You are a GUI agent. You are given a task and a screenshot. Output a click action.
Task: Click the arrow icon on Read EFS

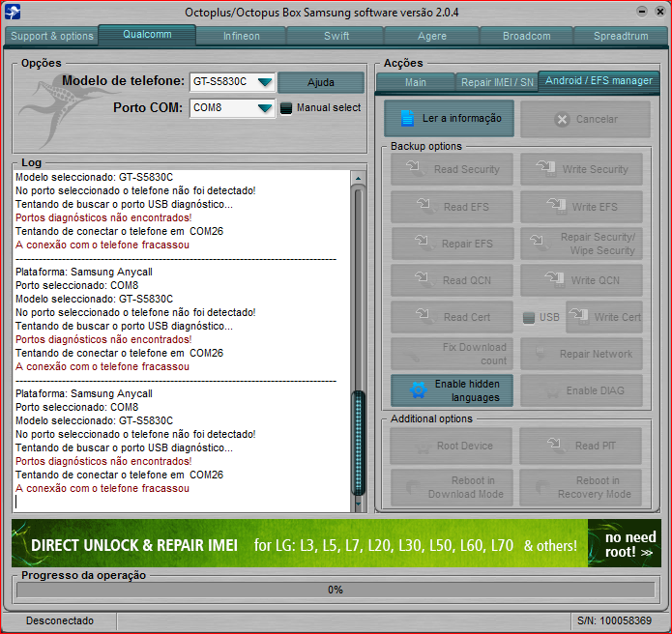426,205
